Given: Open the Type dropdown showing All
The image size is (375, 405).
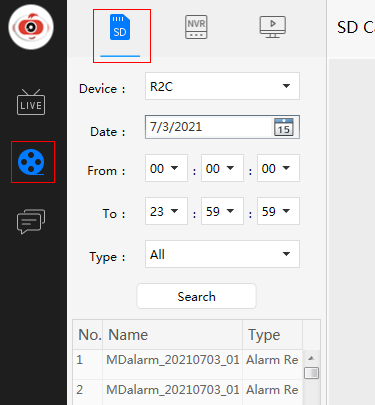Looking at the screenshot, I should point(222,254).
